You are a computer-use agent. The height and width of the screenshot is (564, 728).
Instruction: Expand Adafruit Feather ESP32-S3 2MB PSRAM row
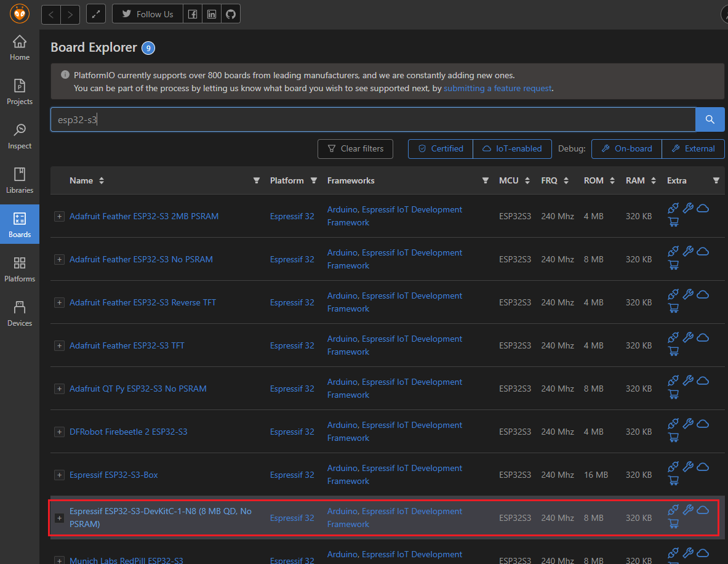tap(59, 217)
